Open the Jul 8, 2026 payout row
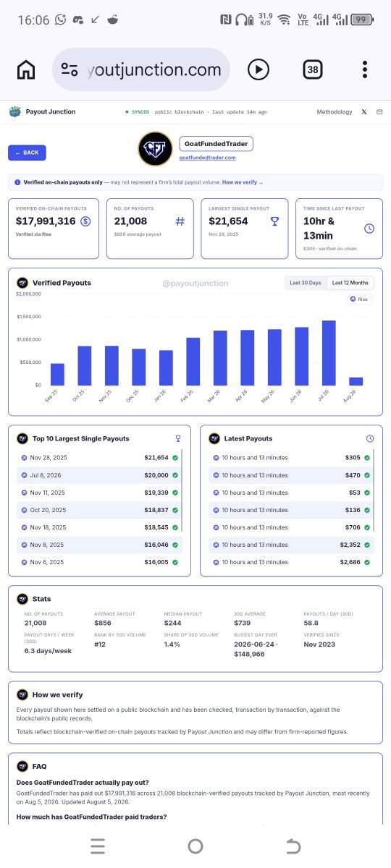This screenshot has height=868, width=391. 99,475
